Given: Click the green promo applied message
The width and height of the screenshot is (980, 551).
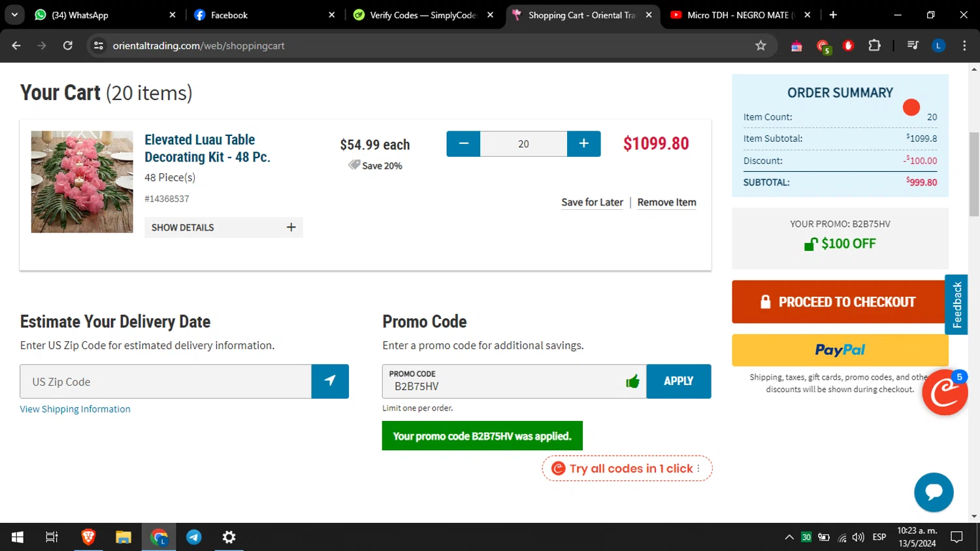Looking at the screenshot, I should point(482,436).
